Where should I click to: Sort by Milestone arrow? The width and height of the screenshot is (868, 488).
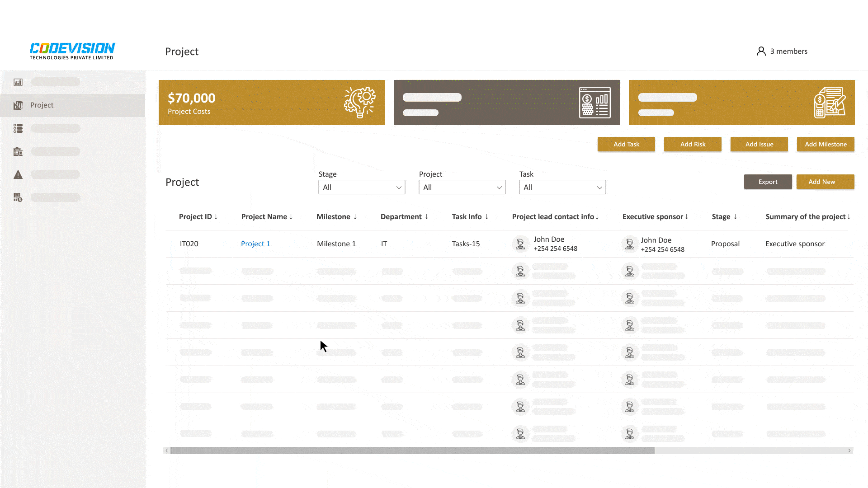[355, 216]
